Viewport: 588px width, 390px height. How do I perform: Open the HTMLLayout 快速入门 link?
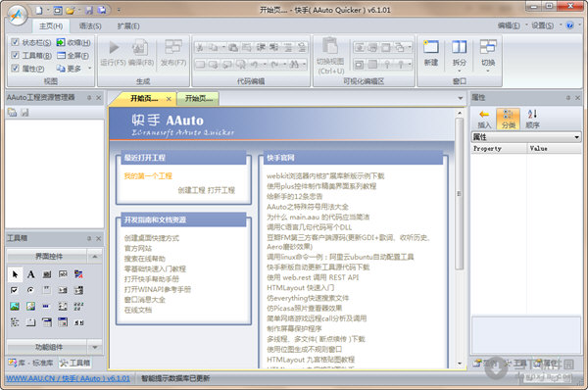[301, 288]
